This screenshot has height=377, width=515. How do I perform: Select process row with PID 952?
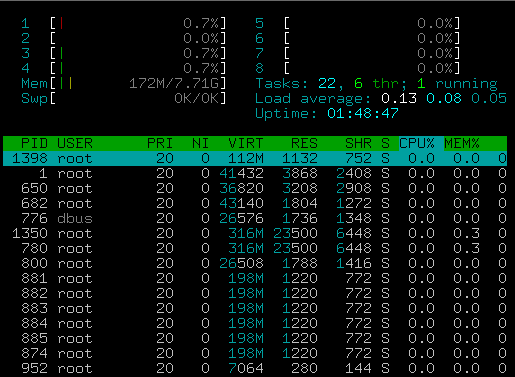tap(255, 368)
